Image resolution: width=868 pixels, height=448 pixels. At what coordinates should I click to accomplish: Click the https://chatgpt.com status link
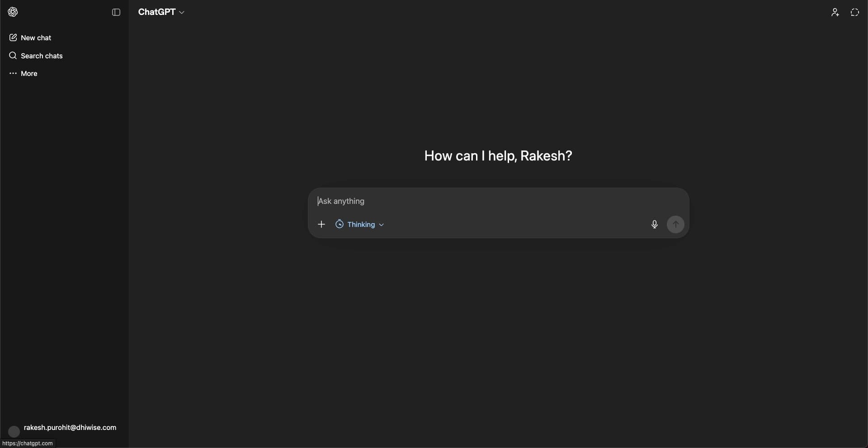tap(27, 443)
